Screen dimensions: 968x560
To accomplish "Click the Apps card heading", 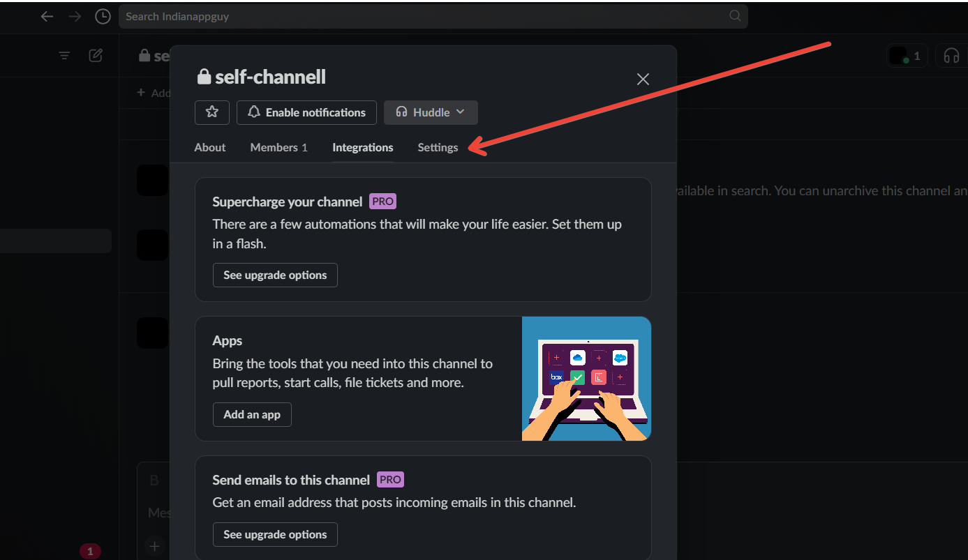I will (228, 341).
